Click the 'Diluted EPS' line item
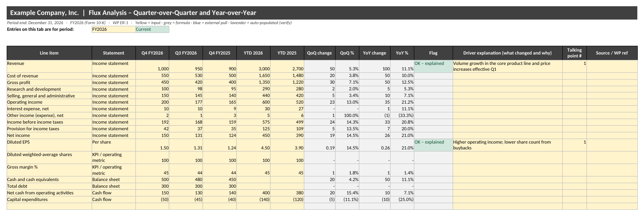Viewport: 644px width, 216px height. (49, 145)
